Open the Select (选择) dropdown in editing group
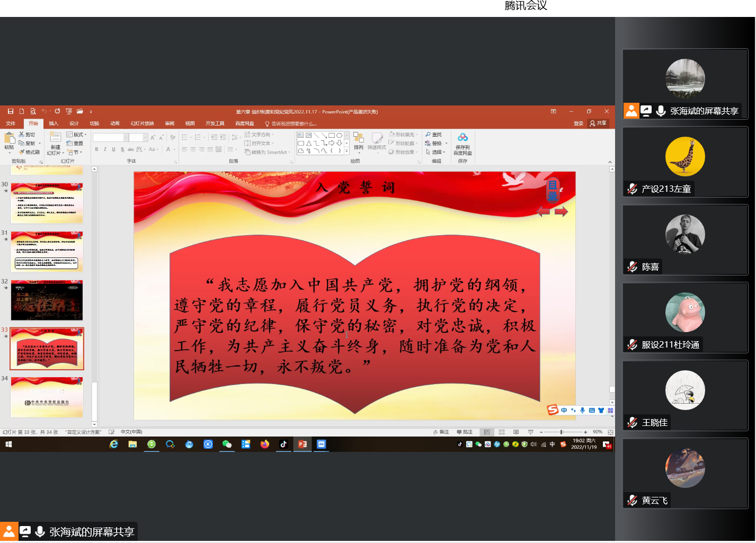This screenshot has width=756, height=543. 437,152
